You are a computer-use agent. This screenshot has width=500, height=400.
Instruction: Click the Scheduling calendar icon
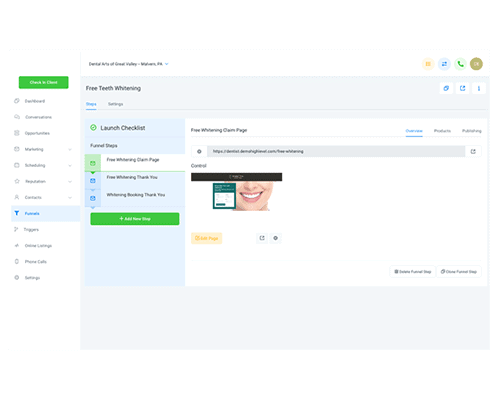click(17, 165)
